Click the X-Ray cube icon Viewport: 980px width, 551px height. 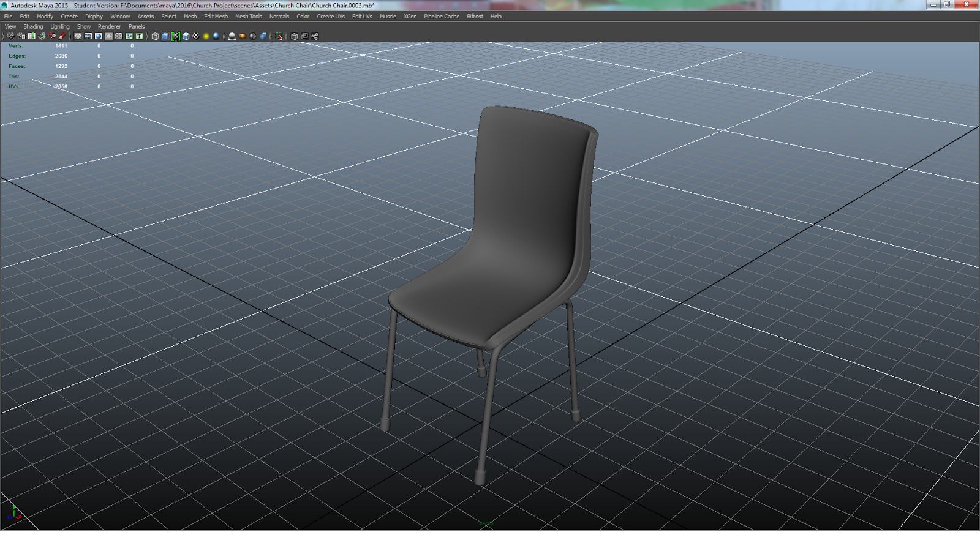coord(294,36)
